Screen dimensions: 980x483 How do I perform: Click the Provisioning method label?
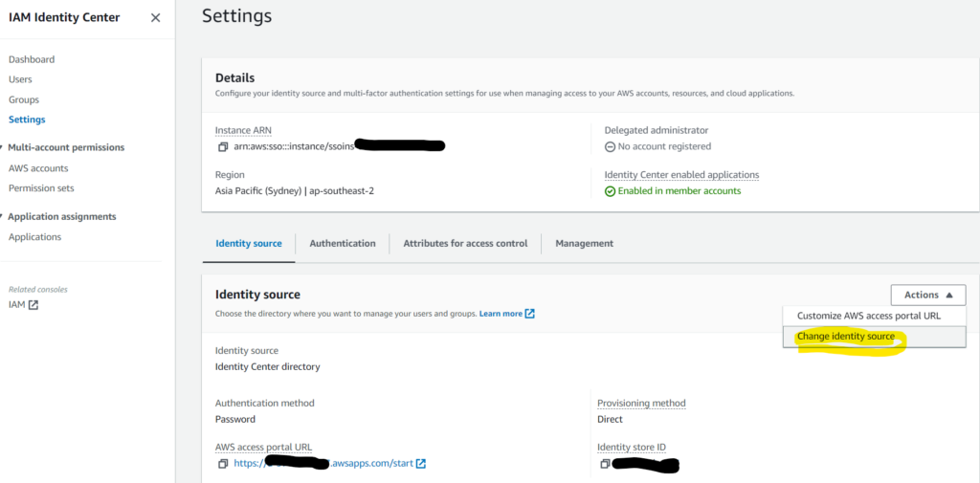[x=641, y=403]
